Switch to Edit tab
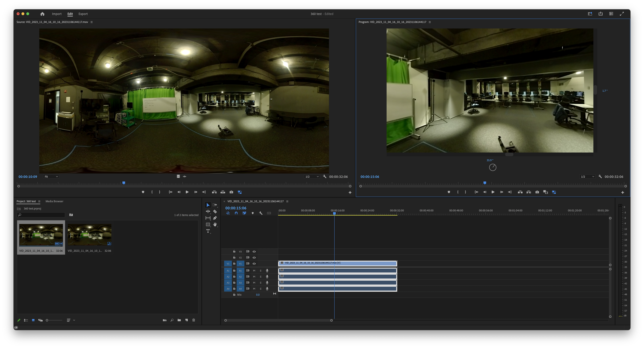Screen dimensions: 644x348 (x=70, y=14)
